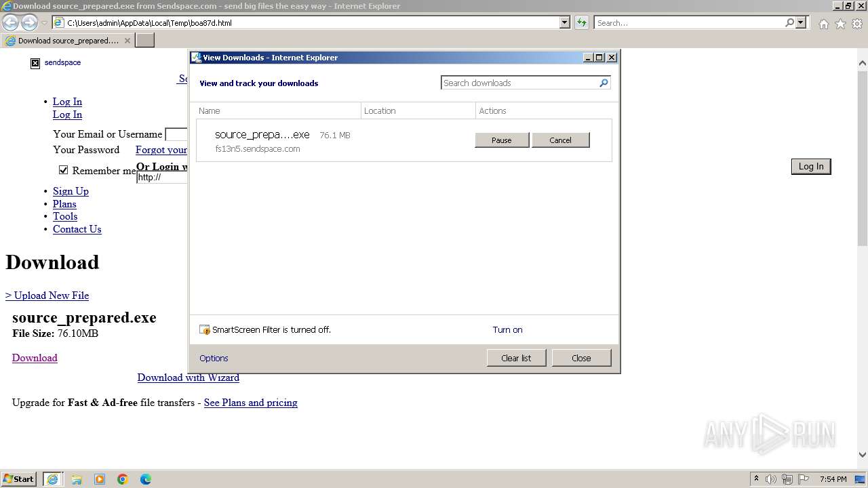Launch Chrome from taskbar
868x488 pixels.
123,479
